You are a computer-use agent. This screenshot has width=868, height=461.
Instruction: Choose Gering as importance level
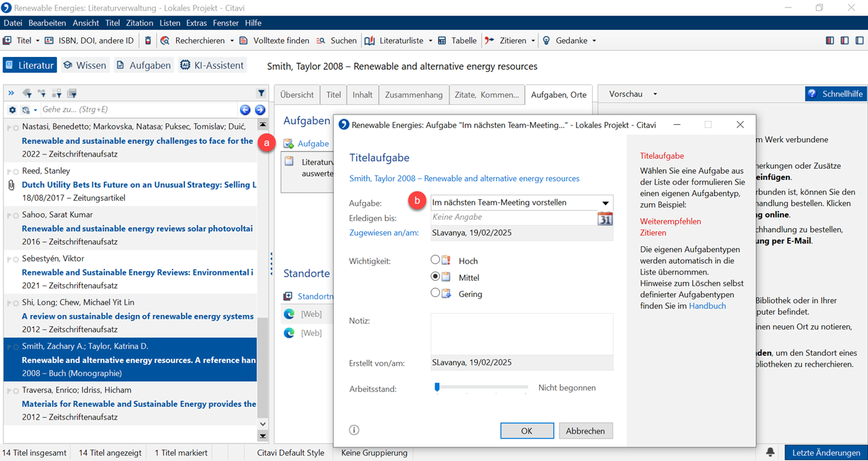435,294
